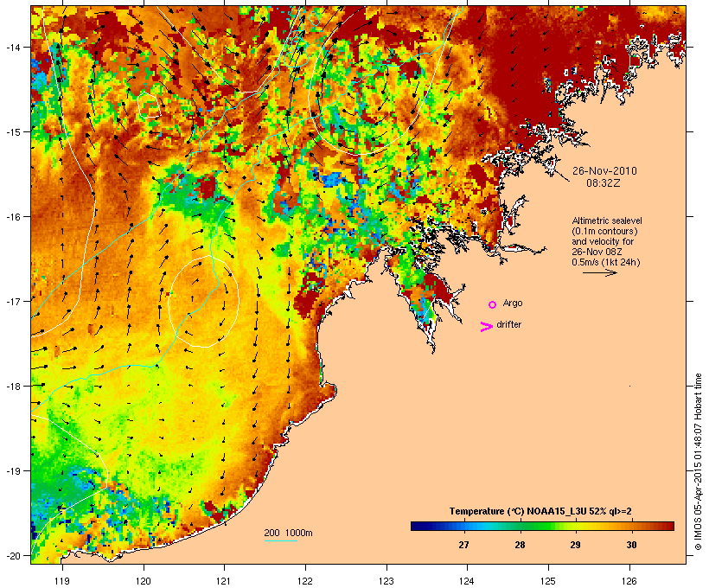
Task: Click the latitude axis label -18
Action: point(12,386)
